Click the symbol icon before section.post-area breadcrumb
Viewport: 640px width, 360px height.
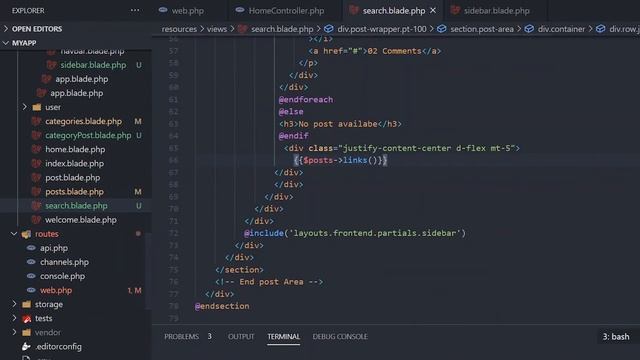click(442, 29)
